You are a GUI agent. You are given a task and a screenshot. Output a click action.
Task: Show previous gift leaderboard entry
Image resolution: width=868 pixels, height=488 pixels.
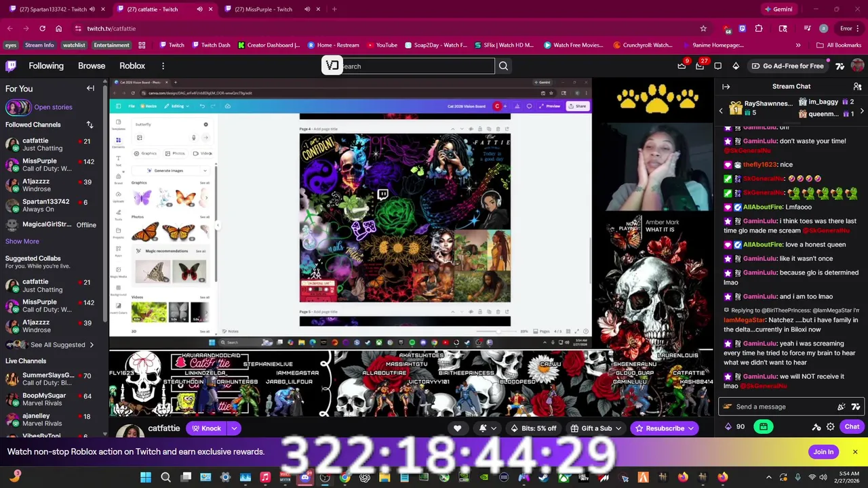coord(721,110)
